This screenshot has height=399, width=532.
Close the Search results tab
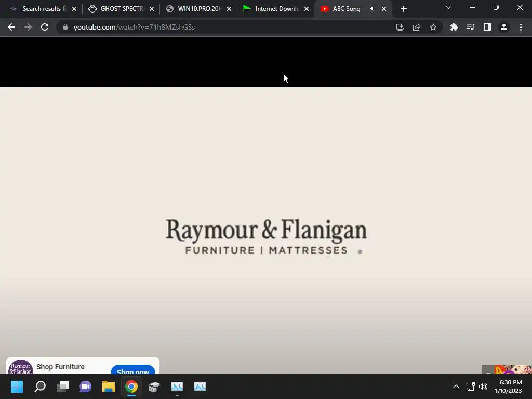tap(74, 9)
